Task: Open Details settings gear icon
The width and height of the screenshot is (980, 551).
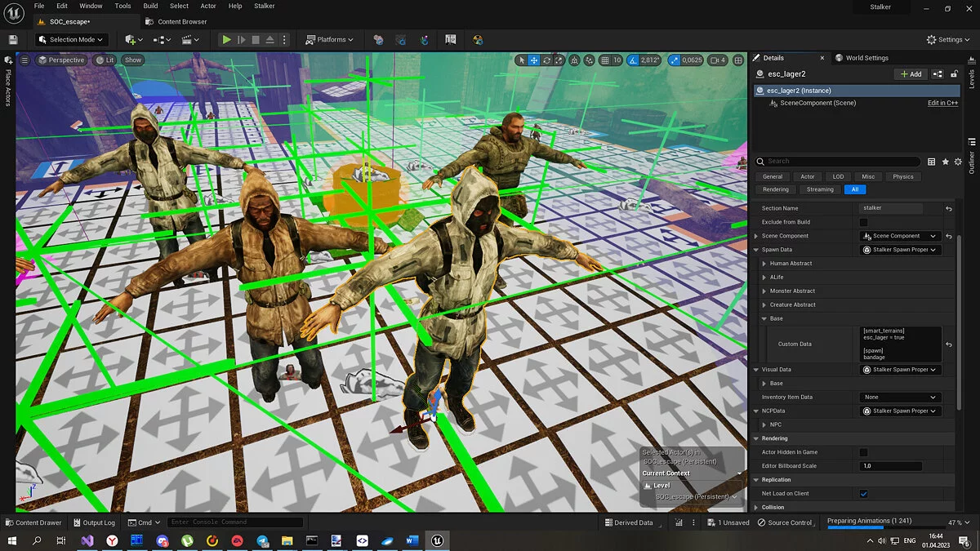Action: click(958, 162)
